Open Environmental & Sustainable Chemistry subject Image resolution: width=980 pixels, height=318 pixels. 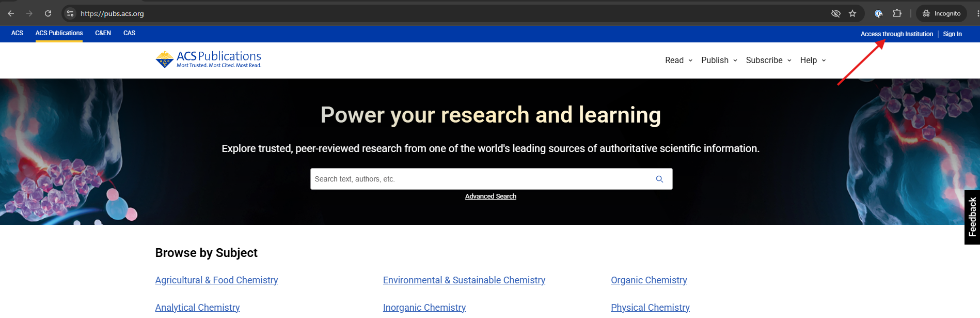click(464, 280)
